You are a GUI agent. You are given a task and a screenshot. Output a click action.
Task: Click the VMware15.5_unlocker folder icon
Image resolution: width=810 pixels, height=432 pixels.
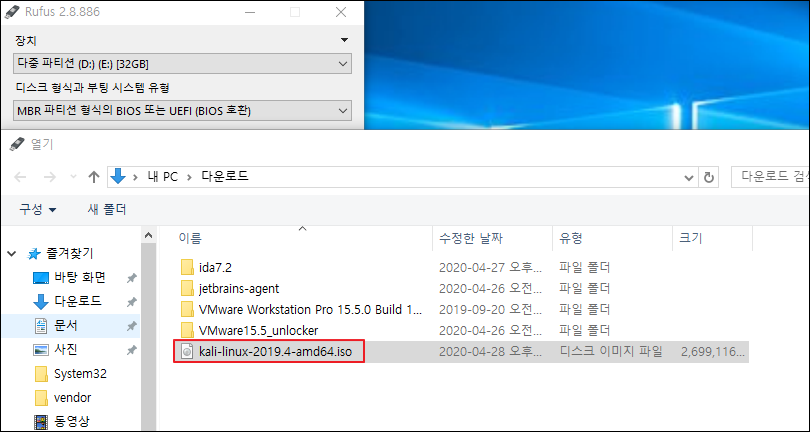[x=188, y=330]
